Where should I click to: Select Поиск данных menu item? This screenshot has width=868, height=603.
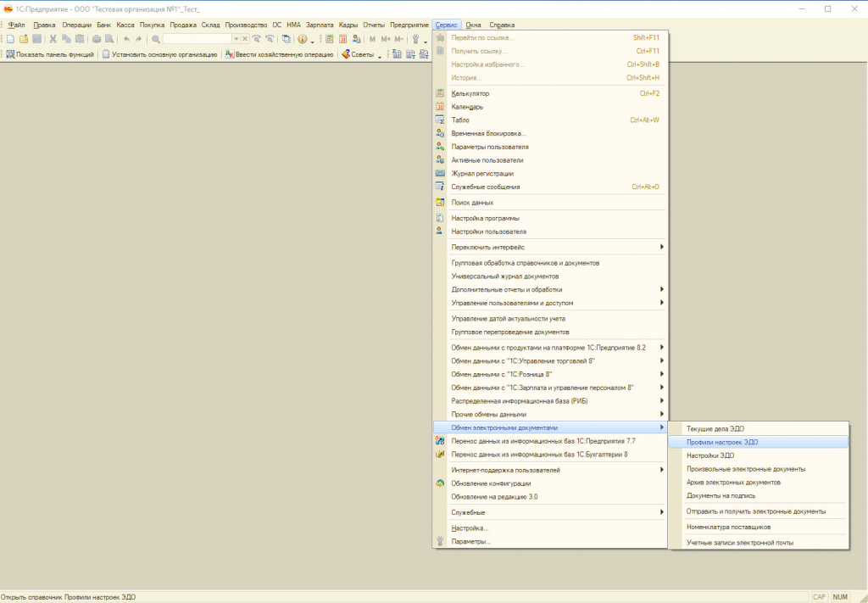point(550,203)
